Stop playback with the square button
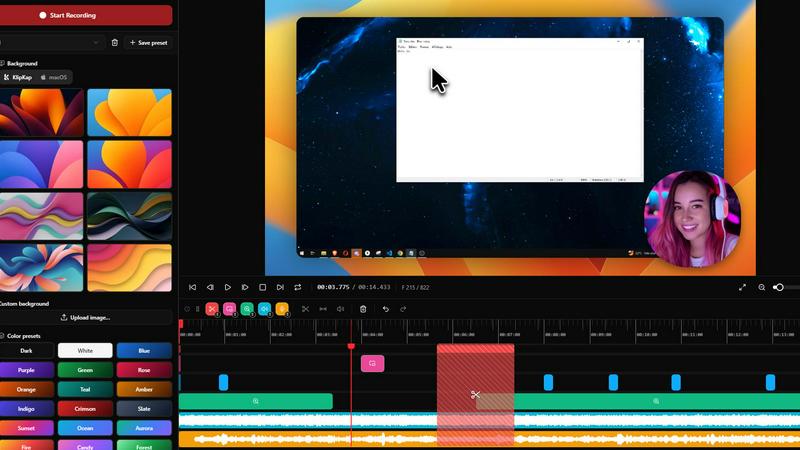The width and height of the screenshot is (800, 450). click(263, 287)
